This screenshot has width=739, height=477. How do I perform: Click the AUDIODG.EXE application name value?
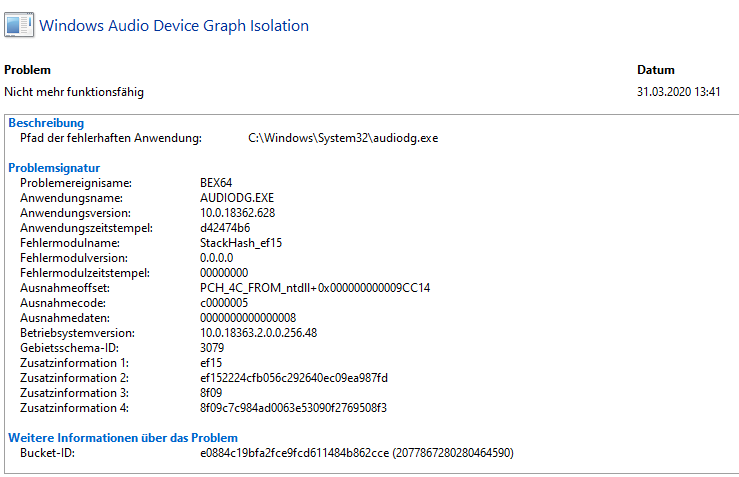click(x=237, y=198)
